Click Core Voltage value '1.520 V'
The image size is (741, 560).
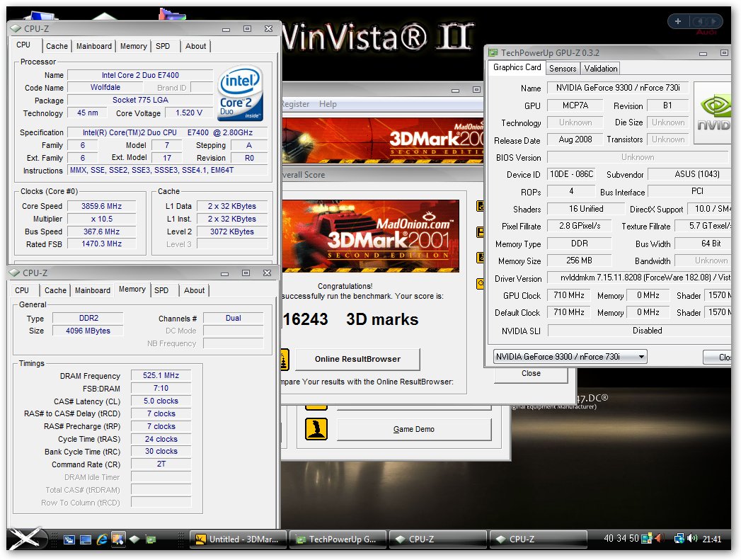(189, 113)
